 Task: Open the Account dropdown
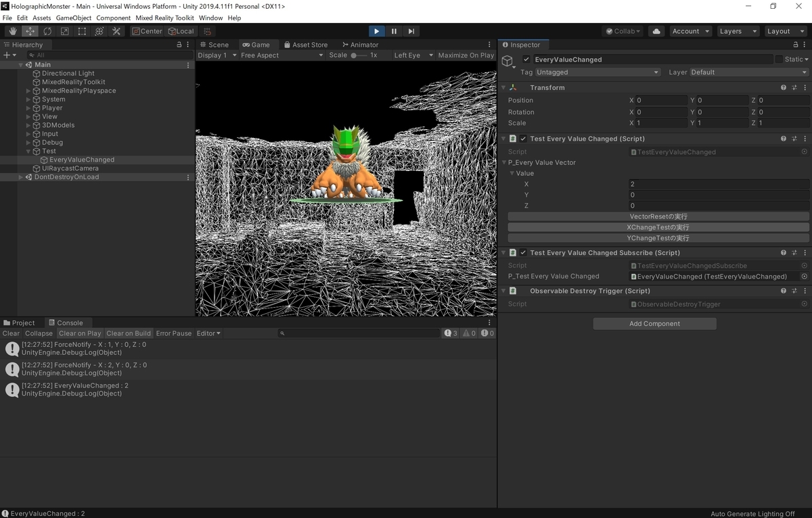[x=691, y=31]
